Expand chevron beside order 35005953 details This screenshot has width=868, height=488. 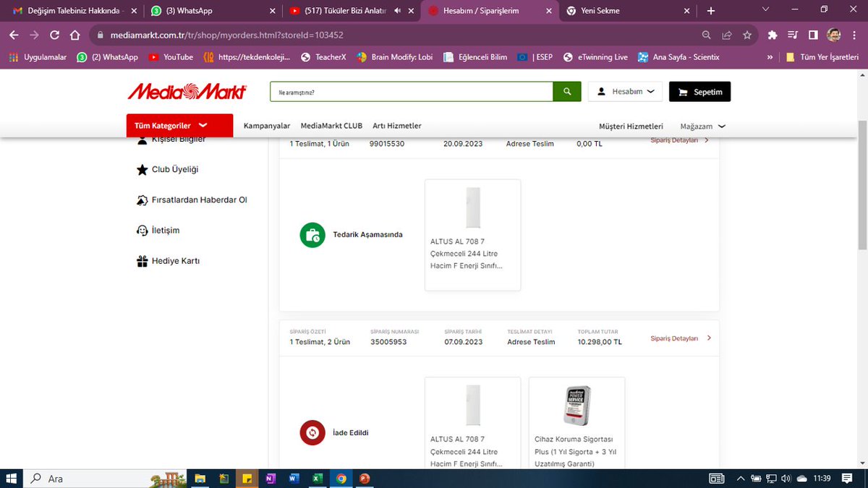709,338
